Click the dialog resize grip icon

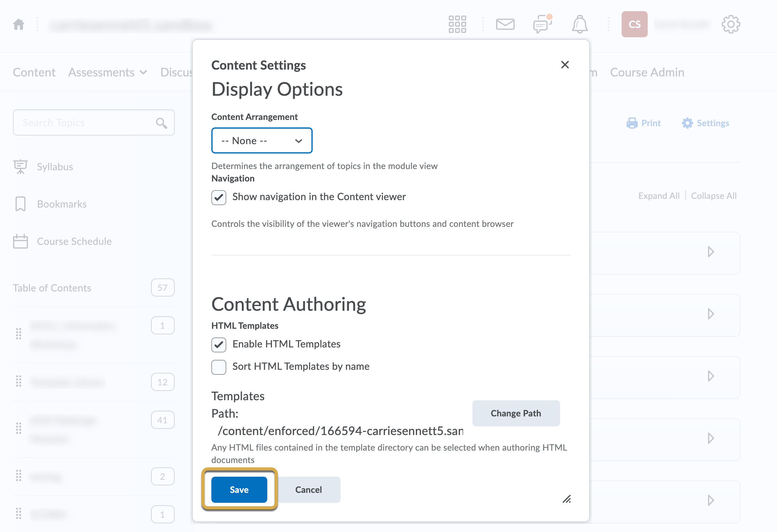(x=566, y=499)
